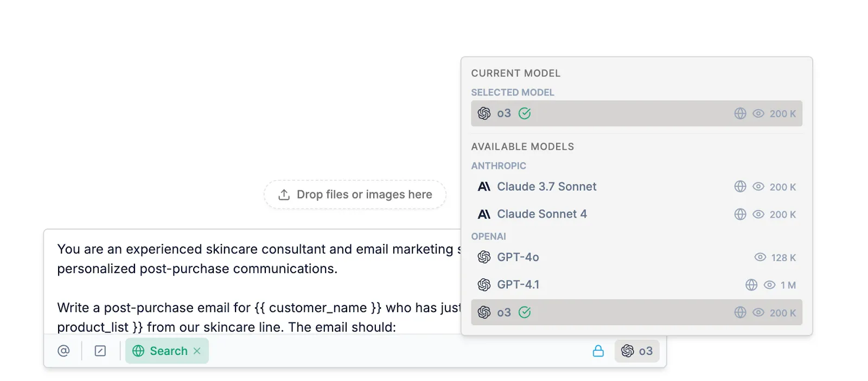Screen dimensions: 868x381
Task: Click the Search label in the chip
Action: (169, 351)
